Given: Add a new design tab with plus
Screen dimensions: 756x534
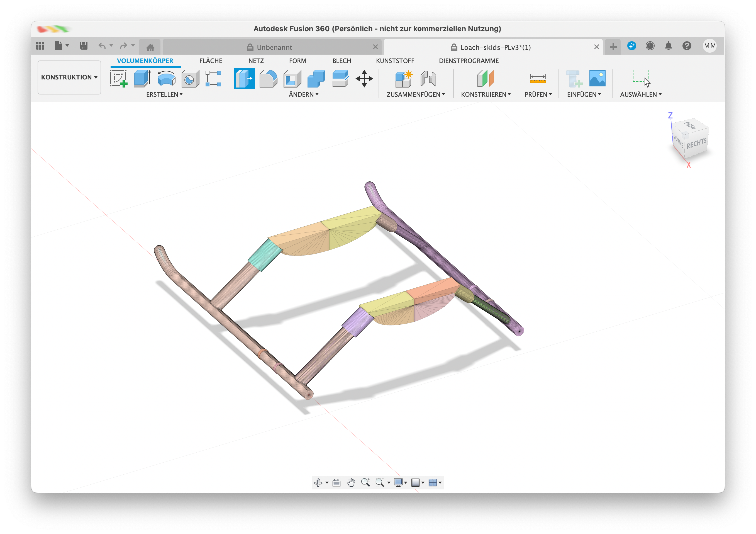Looking at the screenshot, I should click(x=613, y=47).
